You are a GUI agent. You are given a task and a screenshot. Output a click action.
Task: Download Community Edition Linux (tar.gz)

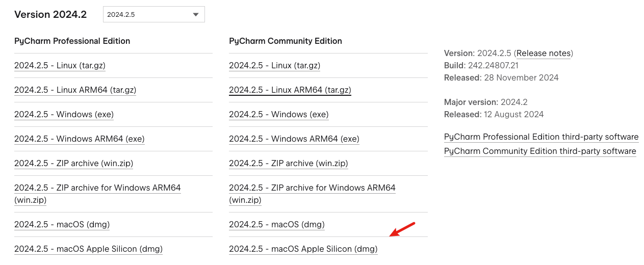[x=274, y=66]
